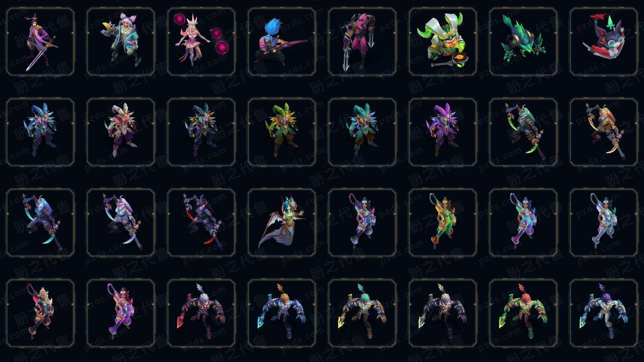Choose the pink star girl with magenta orbs
Viewport: 644px width, 362px height.
[x=201, y=42]
